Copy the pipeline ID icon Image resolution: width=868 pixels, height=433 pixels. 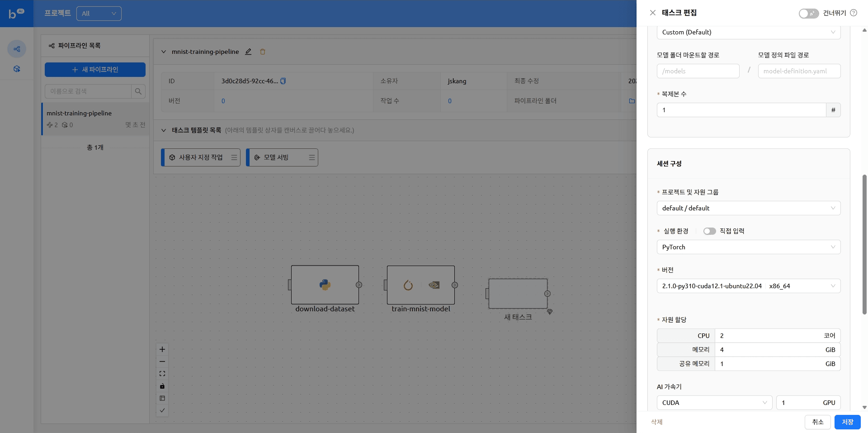pos(283,81)
